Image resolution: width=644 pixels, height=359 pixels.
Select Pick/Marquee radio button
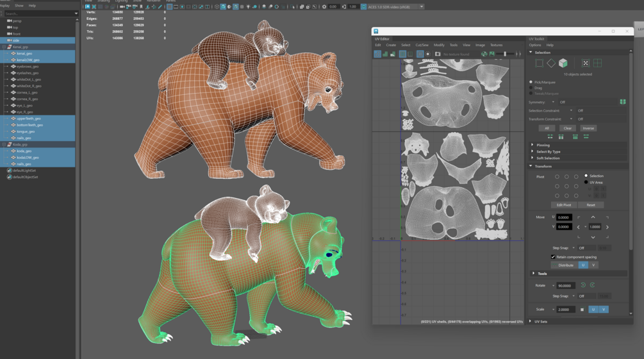531,82
